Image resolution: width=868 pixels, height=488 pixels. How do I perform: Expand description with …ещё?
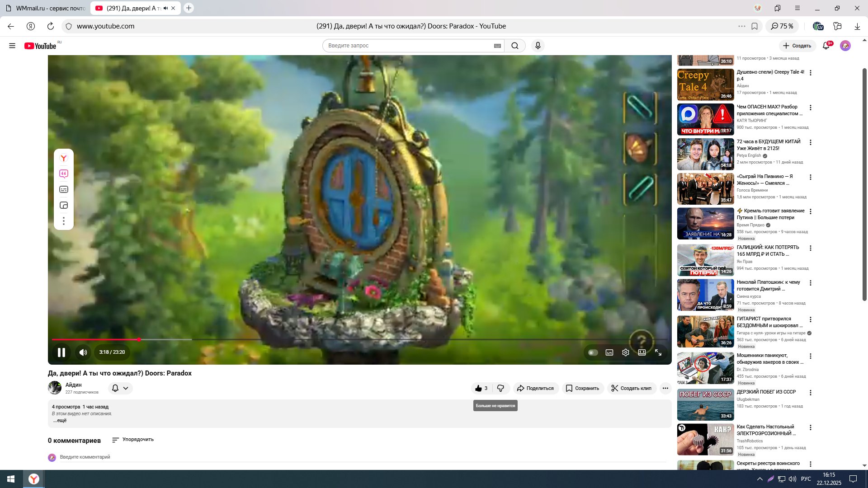[60, 421]
